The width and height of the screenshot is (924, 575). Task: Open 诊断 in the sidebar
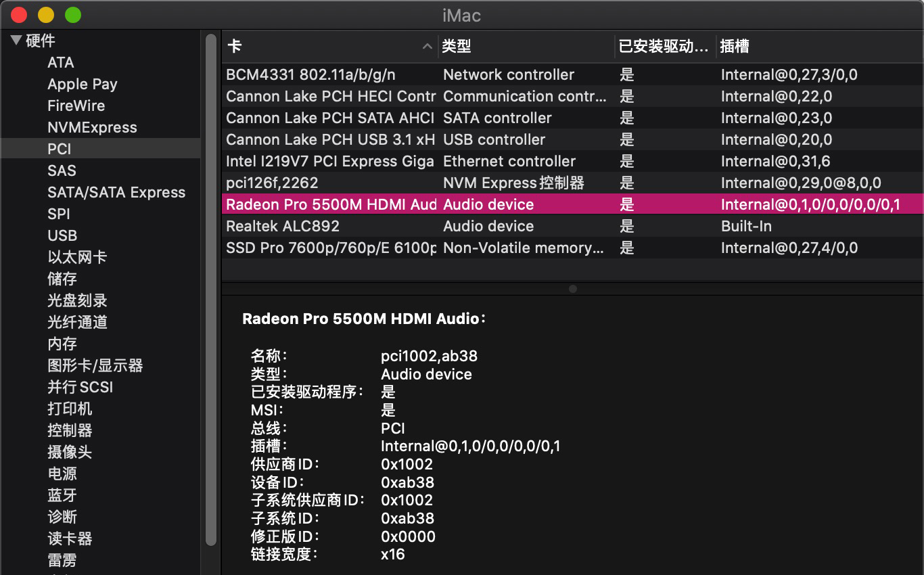(x=62, y=517)
